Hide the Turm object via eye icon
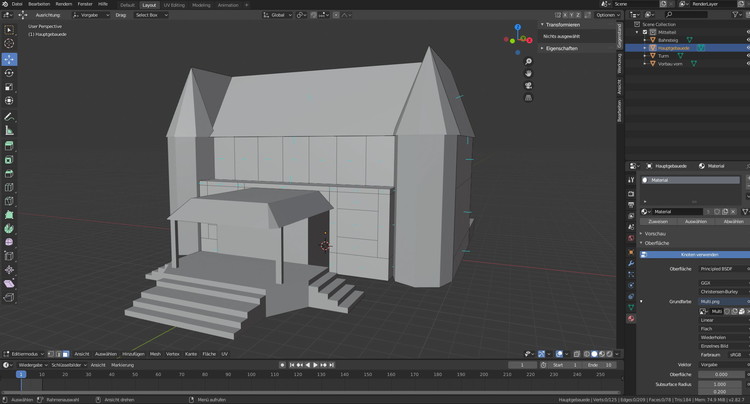Image resolution: width=750 pixels, height=404 pixels. [x=747, y=55]
